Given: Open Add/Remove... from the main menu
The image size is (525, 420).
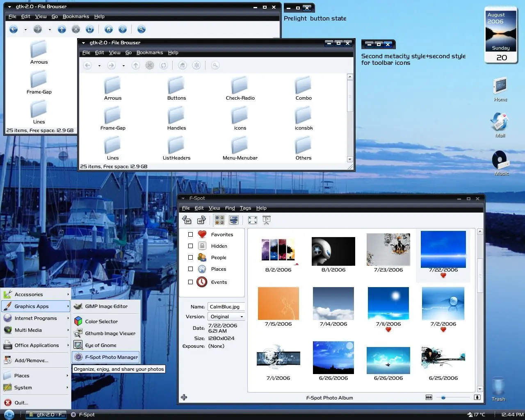Looking at the screenshot, I should [36, 361].
